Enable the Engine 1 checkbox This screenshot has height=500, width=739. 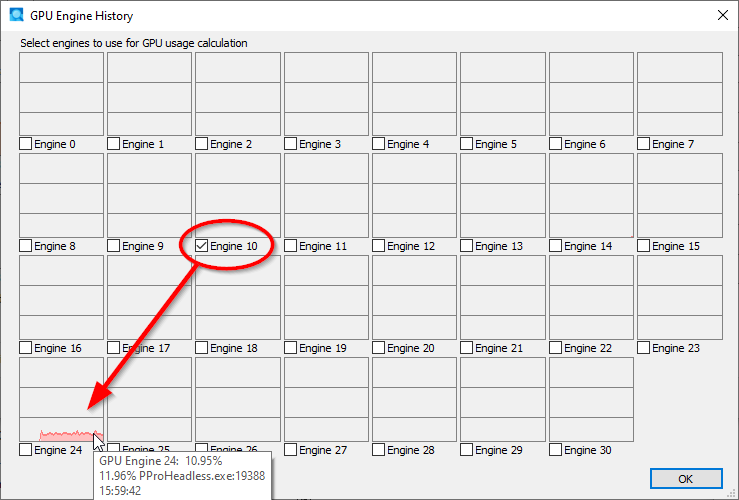pos(114,144)
